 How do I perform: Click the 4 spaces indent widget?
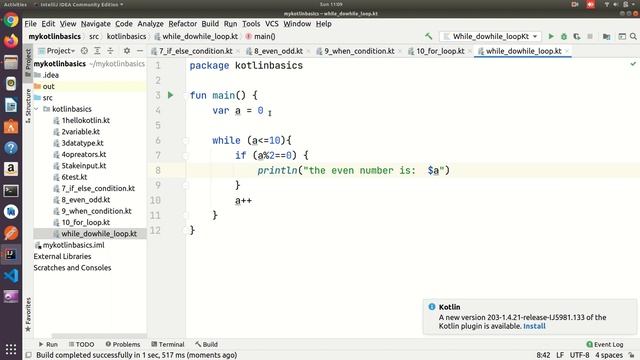(609, 355)
